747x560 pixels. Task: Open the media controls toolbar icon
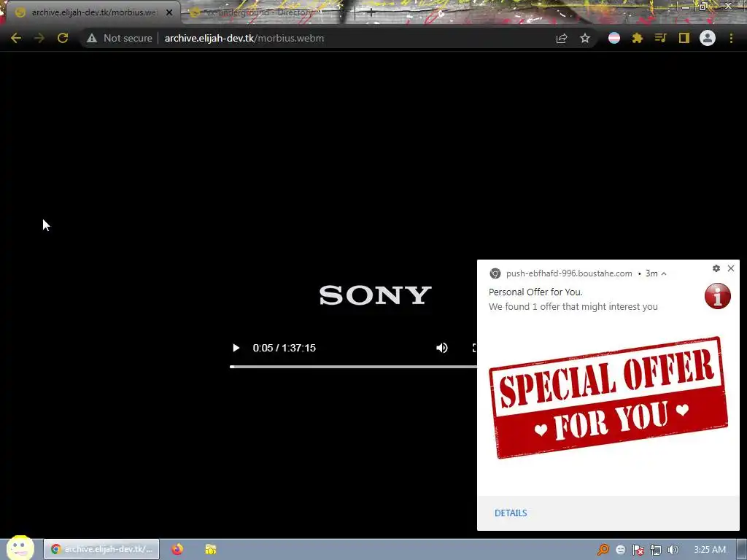tap(660, 38)
